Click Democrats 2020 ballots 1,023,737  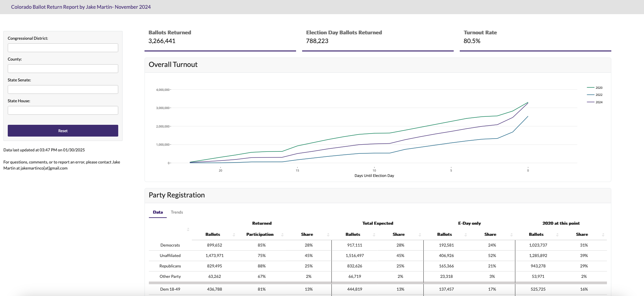[538, 245]
